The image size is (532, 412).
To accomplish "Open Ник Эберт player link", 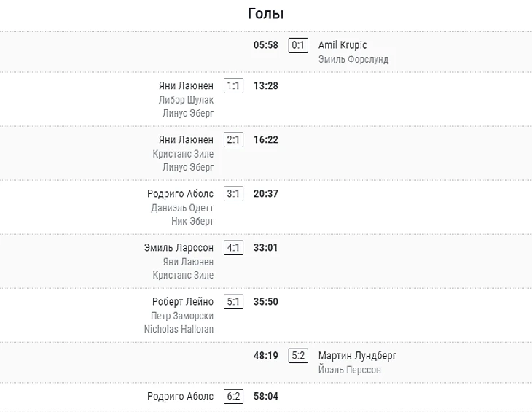I will point(192,221).
